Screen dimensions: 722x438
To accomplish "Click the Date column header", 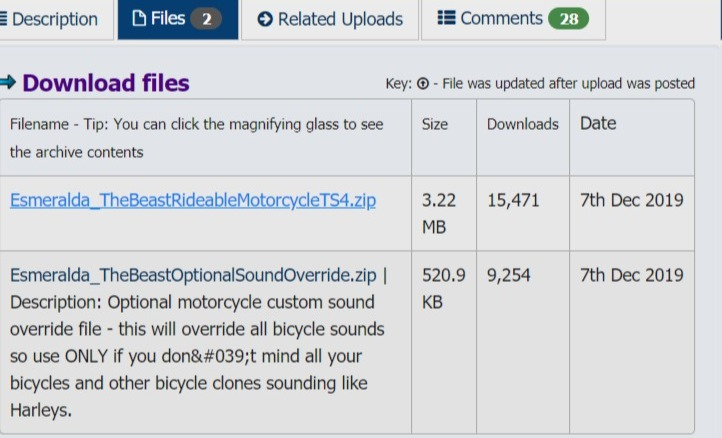I will 598,123.
